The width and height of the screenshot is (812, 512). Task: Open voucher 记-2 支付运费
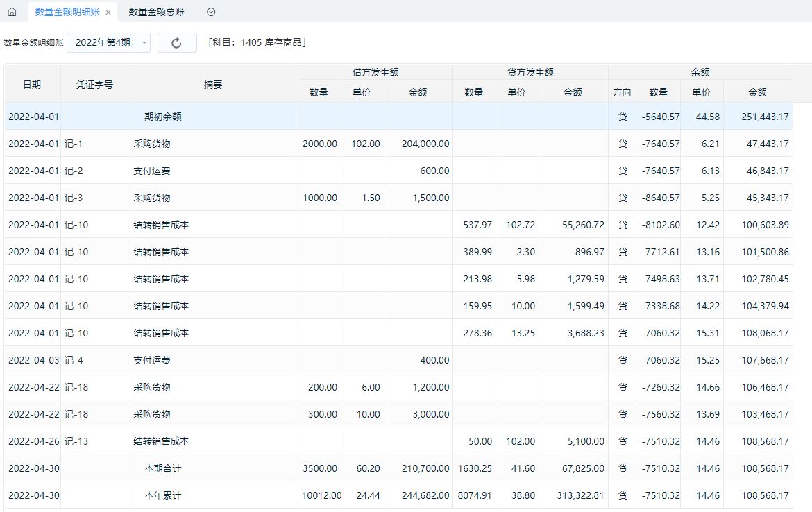coord(74,171)
